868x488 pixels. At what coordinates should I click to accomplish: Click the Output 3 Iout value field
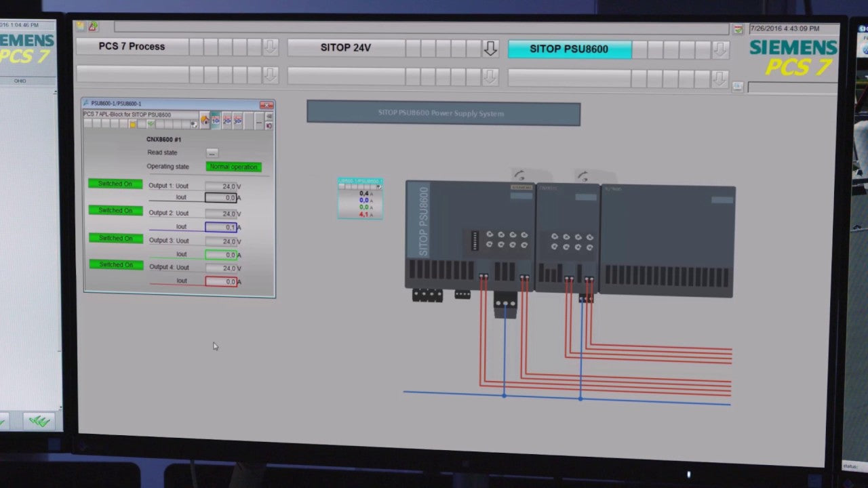click(x=221, y=255)
